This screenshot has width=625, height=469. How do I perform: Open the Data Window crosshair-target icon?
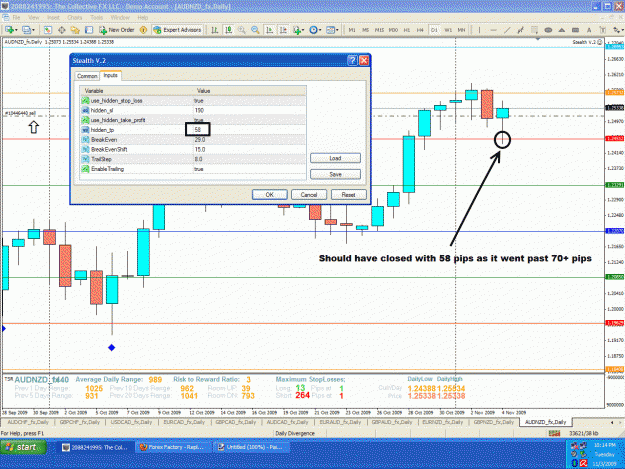62,30
